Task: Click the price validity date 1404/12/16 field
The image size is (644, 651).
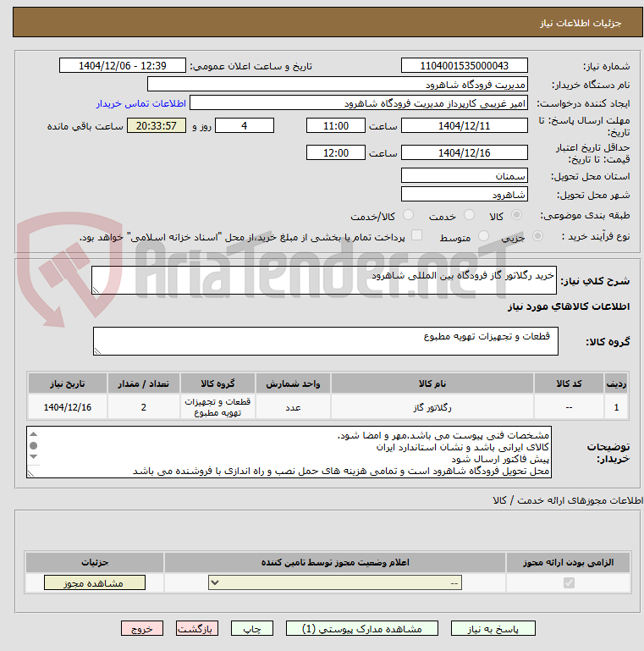Action: 465,152
